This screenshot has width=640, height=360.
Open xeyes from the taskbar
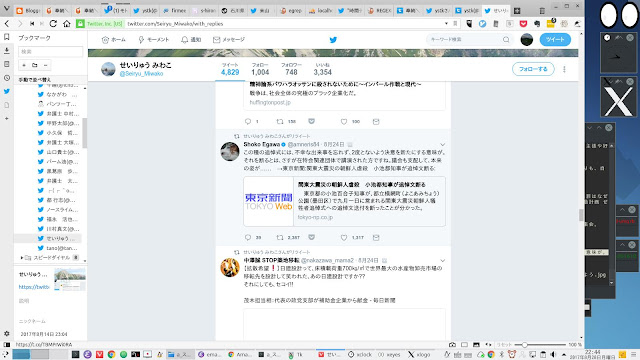coord(389,354)
